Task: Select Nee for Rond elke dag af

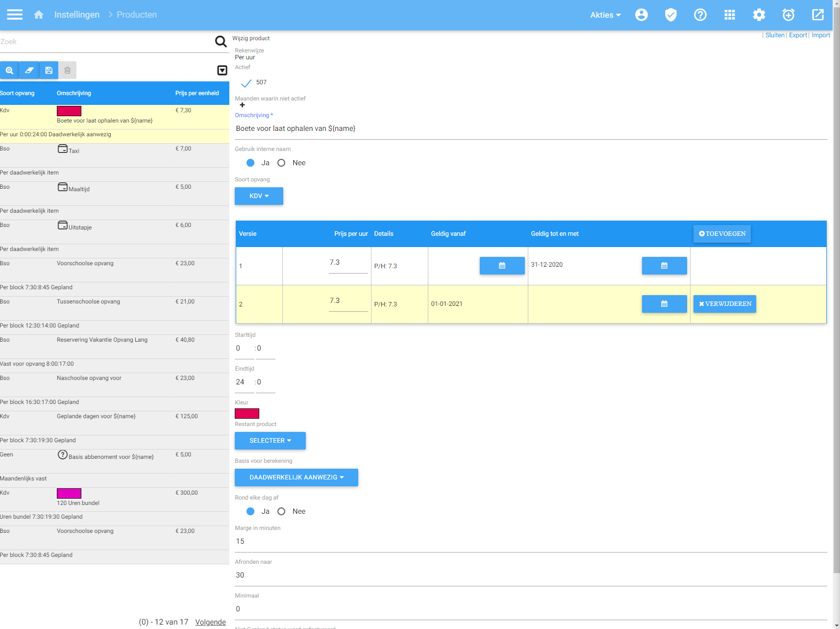Action: pyautogui.click(x=281, y=511)
